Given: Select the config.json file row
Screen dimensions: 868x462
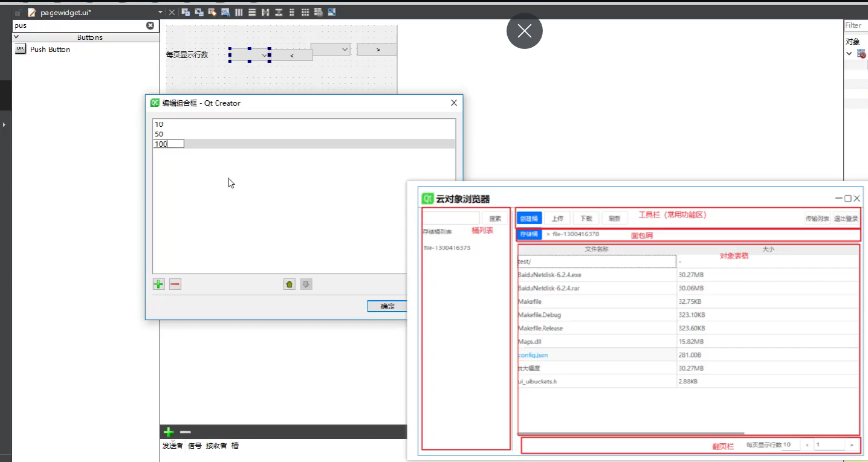Looking at the screenshot, I should pos(688,355).
